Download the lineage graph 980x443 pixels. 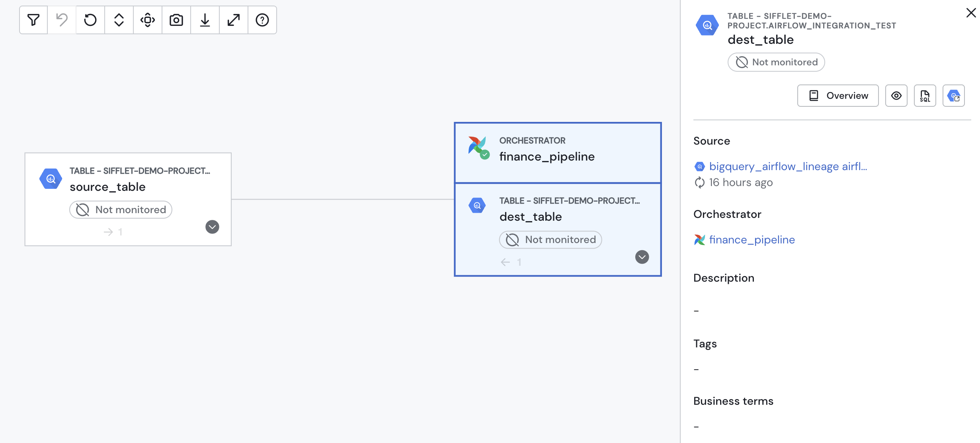(205, 20)
